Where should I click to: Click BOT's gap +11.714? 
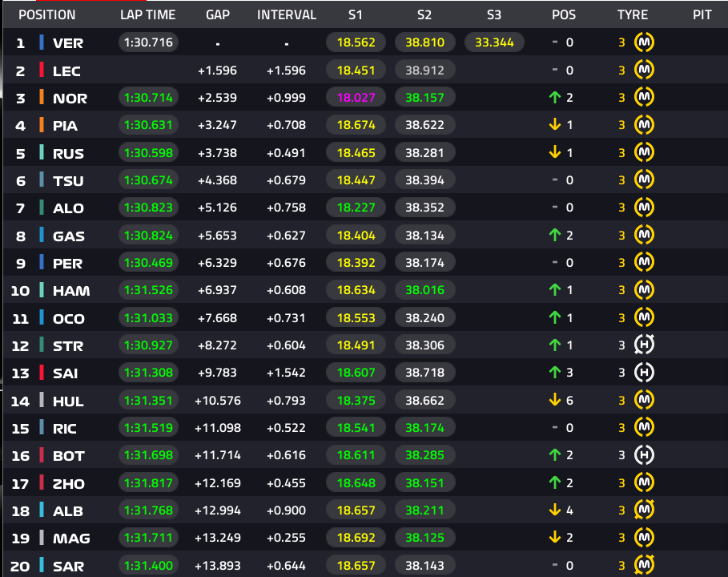(x=217, y=455)
